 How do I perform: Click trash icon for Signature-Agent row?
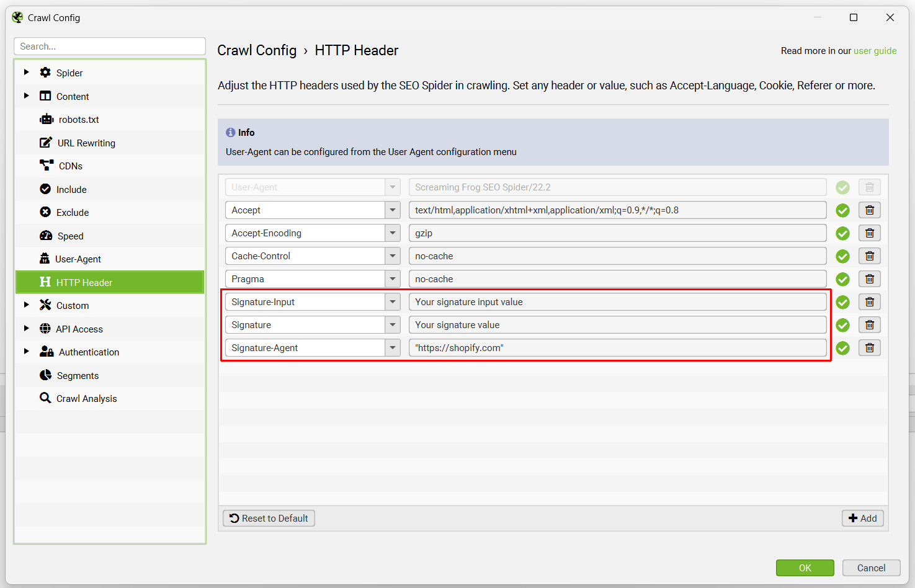click(869, 348)
